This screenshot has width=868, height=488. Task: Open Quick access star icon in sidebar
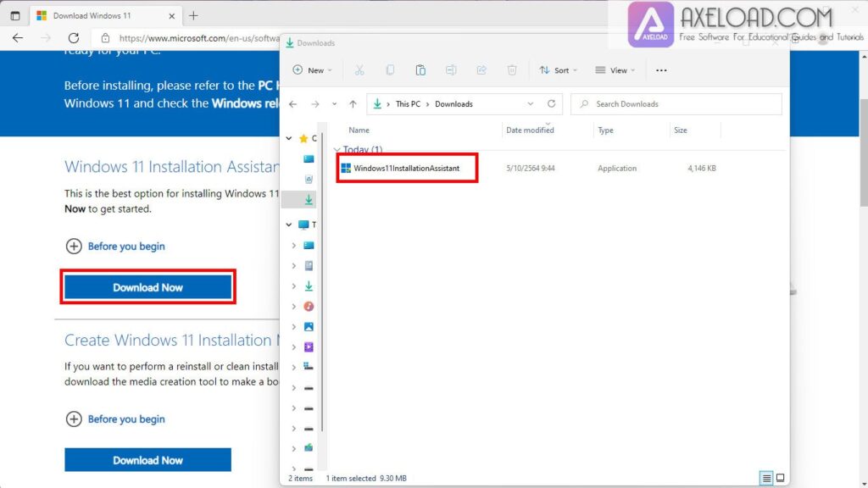coord(303,138)
